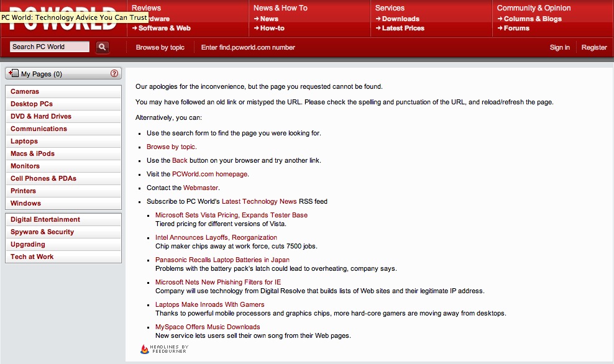Open Panasonic Recalls Laptop Batteries article
The image size is (614, 364).
click(x=222, y=260)
